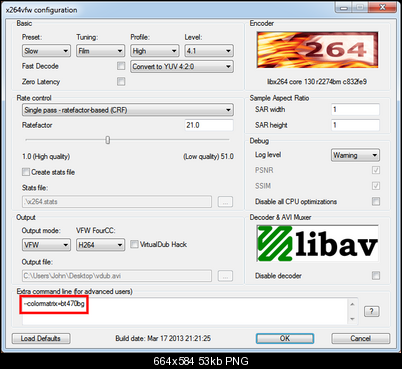Open the Level dropdown showing 4.1
Image resolution: width=402 pixels, height=369 pixels.
209,51
